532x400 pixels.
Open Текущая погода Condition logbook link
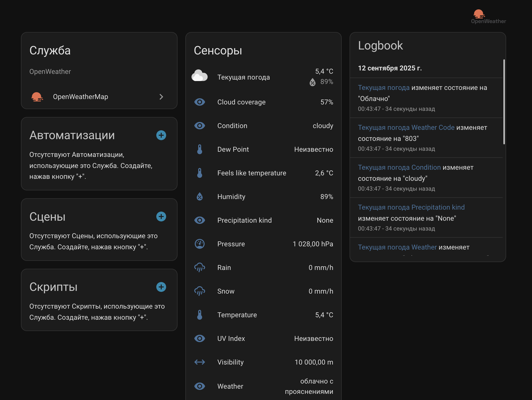[399, 167]
